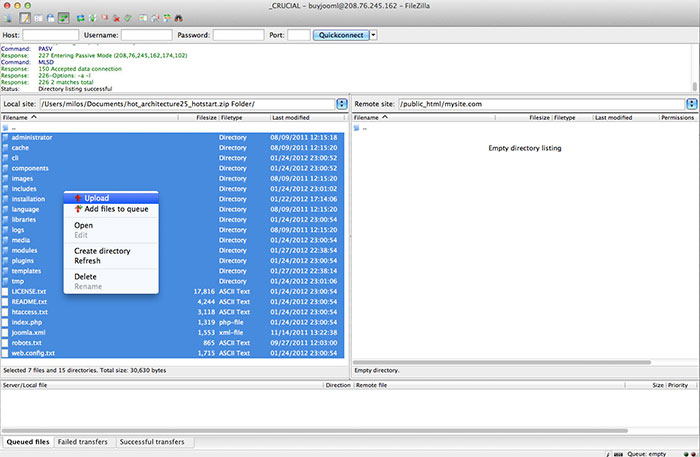Click the remote parent directory '..' folder icon
Image resolution: width=700 pixels, height=457 pixels.
356,128
